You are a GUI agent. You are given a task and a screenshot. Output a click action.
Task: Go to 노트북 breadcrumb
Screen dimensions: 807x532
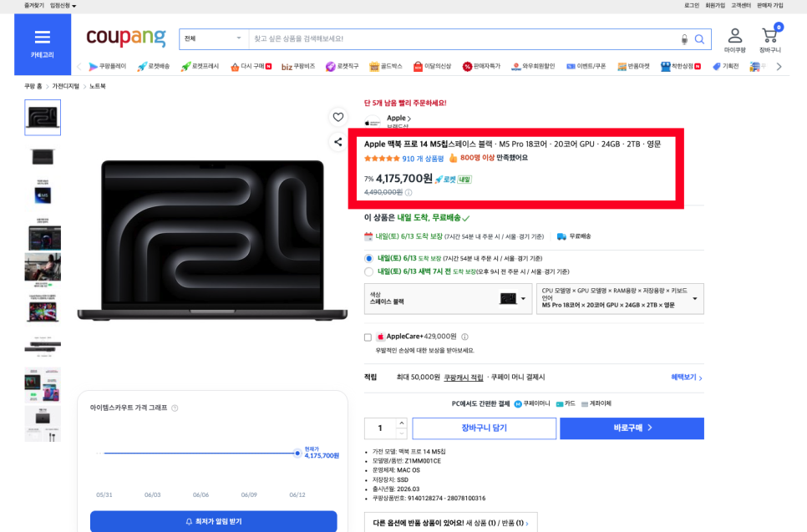[97, 86]
